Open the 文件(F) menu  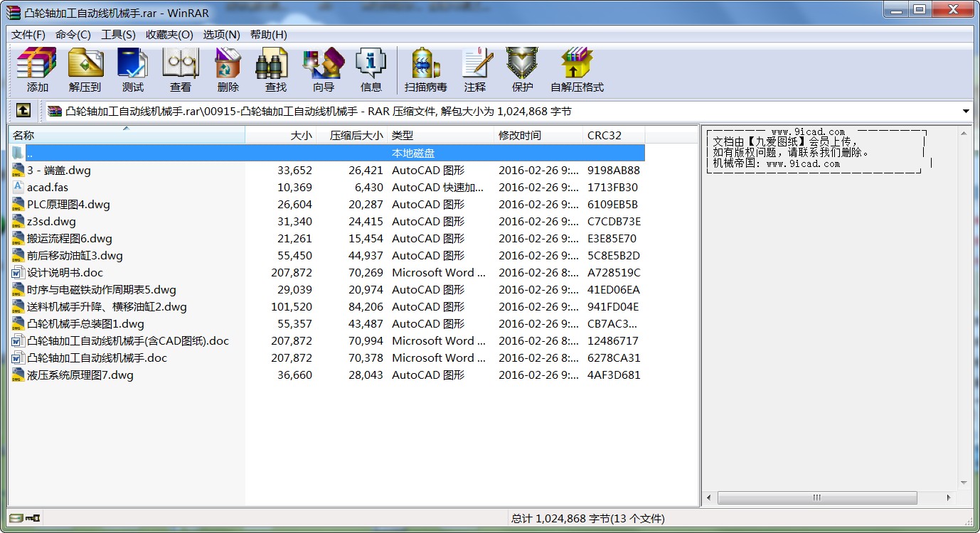coord(28,34)
